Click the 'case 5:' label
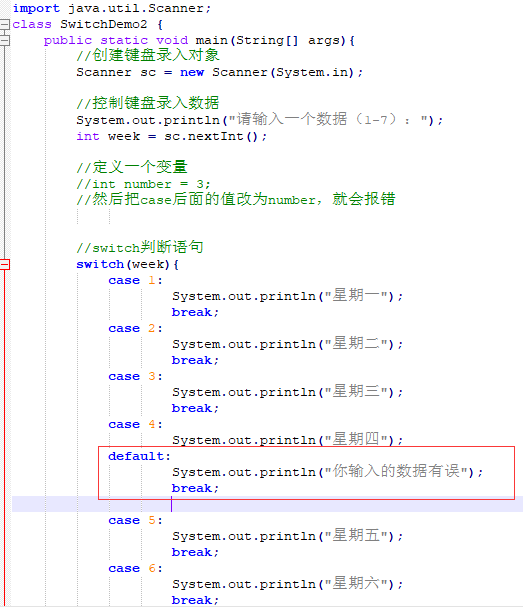 [x=135, y=520]
